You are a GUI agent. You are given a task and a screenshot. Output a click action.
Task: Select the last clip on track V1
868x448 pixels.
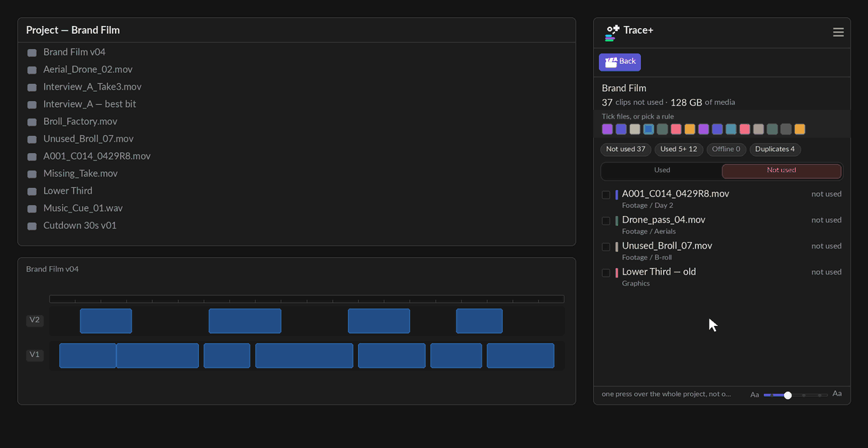520,356
